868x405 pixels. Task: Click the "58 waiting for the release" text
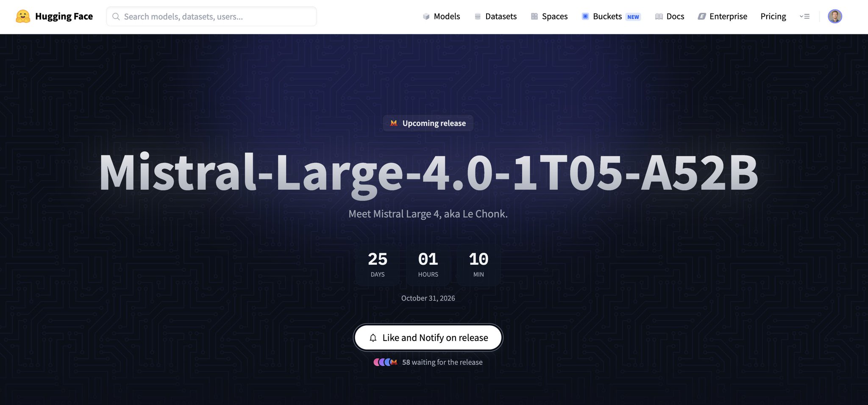[x=442, y=362]
